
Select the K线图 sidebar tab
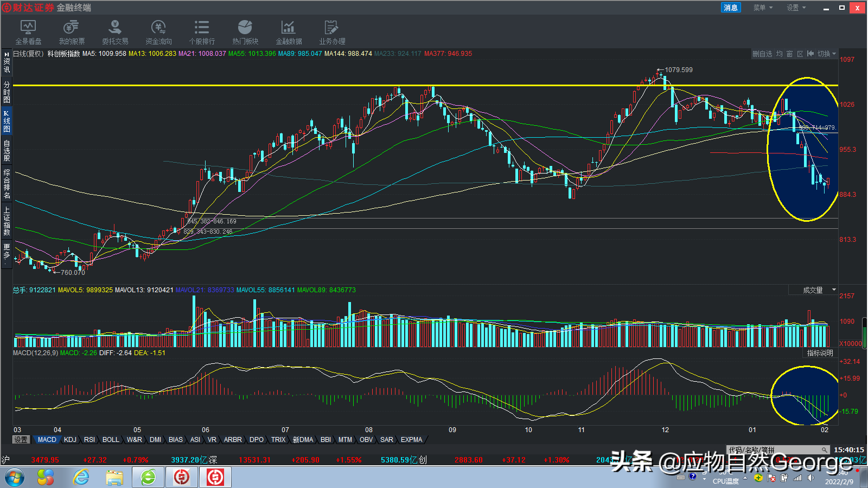tap(7, 121)
